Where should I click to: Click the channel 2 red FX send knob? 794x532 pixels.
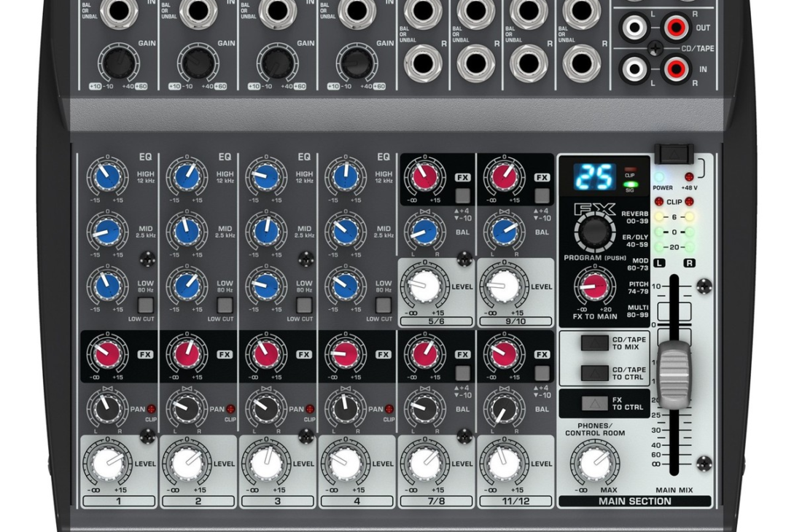tap(187, 354)
